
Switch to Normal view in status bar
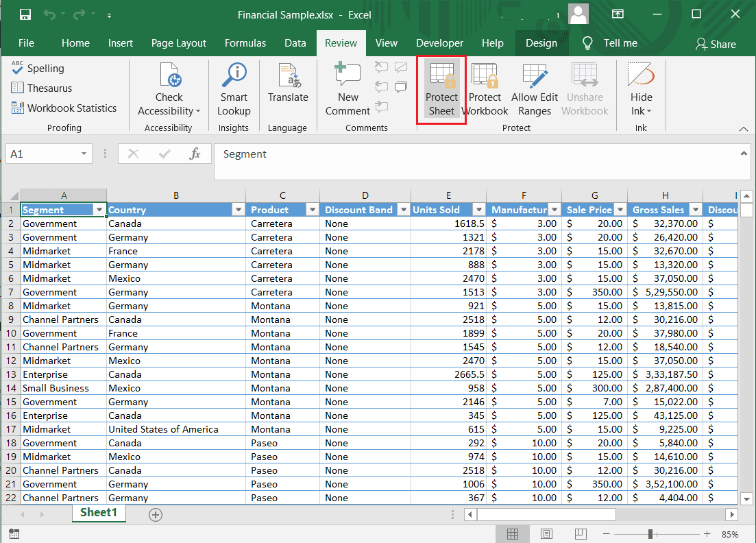512,534
